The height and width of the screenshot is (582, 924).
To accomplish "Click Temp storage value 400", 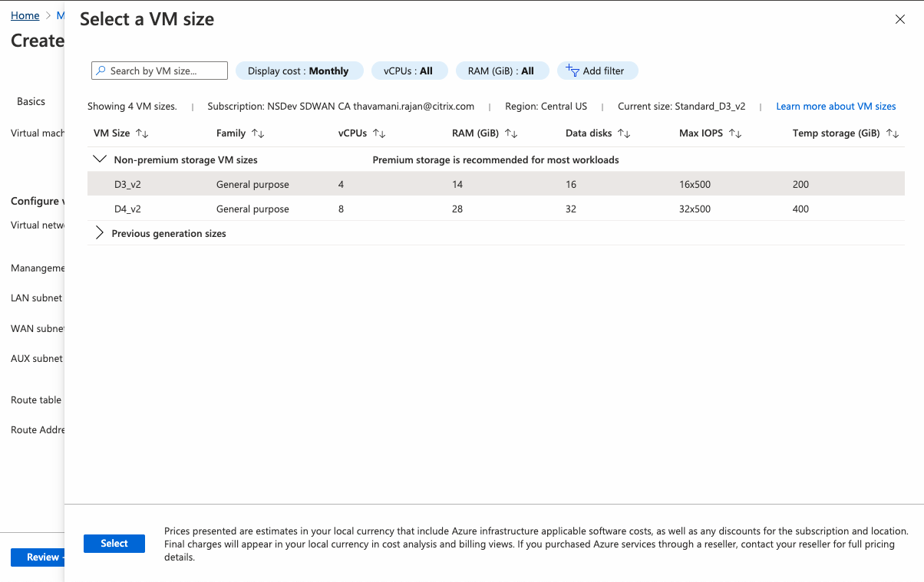I will [x=800, y=209].
